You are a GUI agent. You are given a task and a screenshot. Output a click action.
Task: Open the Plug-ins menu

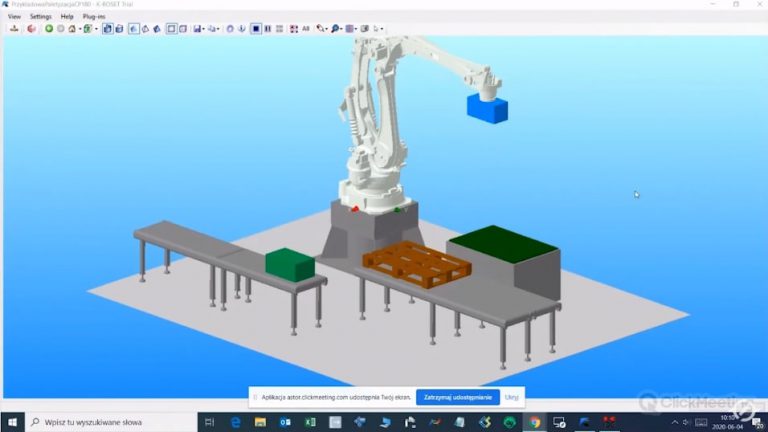coord(94,17)
